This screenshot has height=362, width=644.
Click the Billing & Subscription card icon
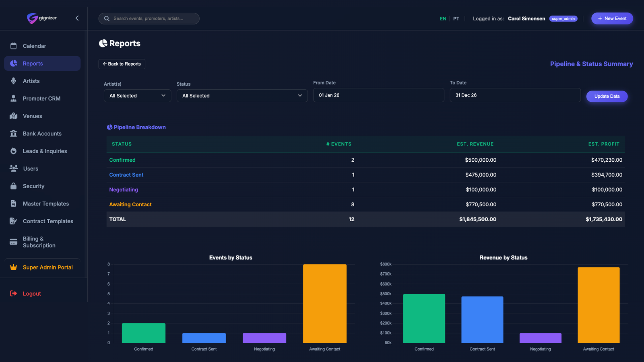pyautogui.click(x=13, y=242)
